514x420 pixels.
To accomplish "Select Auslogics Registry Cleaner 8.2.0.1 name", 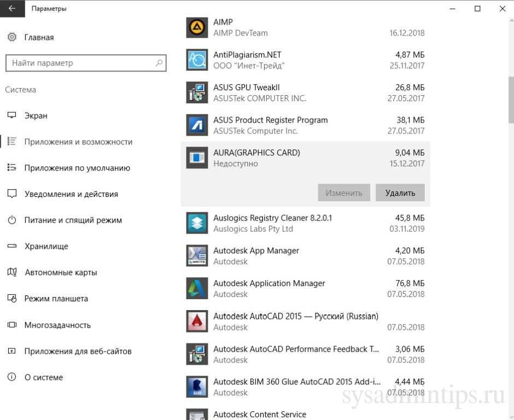I will (x=272, y=218).
